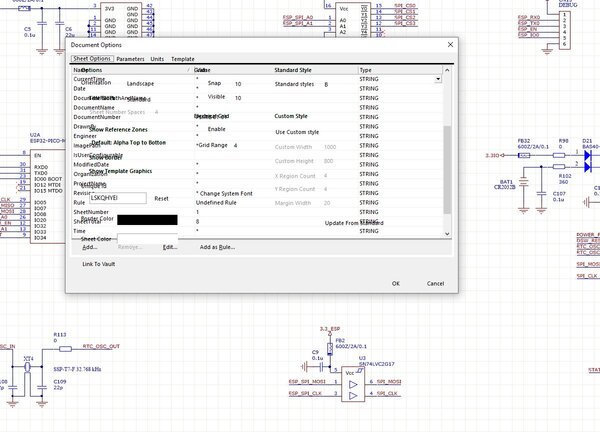
Task: Close the Document Options dialog
Action: pyautogui.click(x=450, y=45)
